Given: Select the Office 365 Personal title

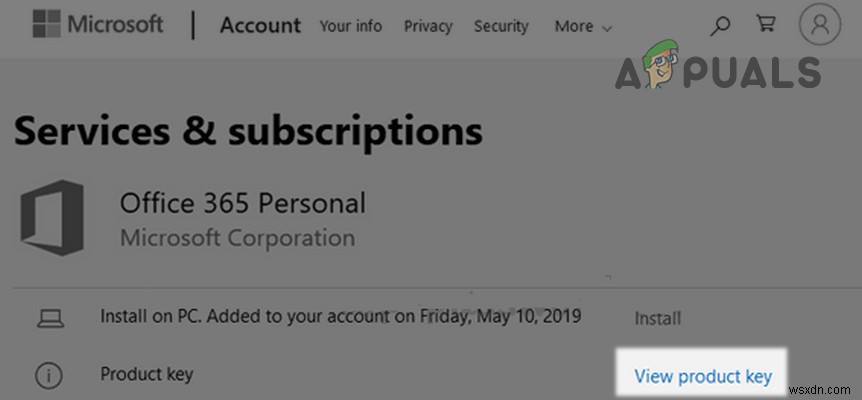Looking at the screenshot, I should point(243,204).
